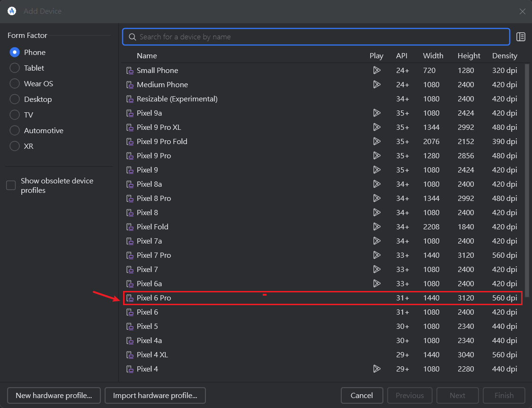
Task: Sort devices by Width column header
Action: [x=433, y=56]
